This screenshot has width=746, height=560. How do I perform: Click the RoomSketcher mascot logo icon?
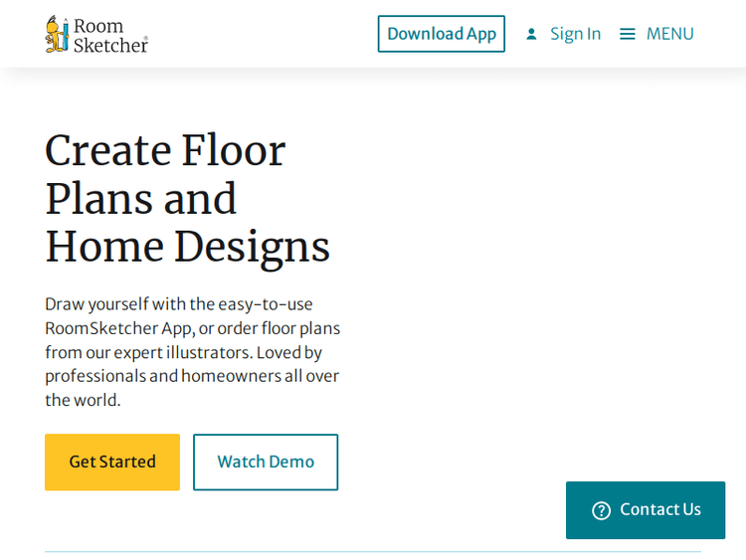point(57,34)
